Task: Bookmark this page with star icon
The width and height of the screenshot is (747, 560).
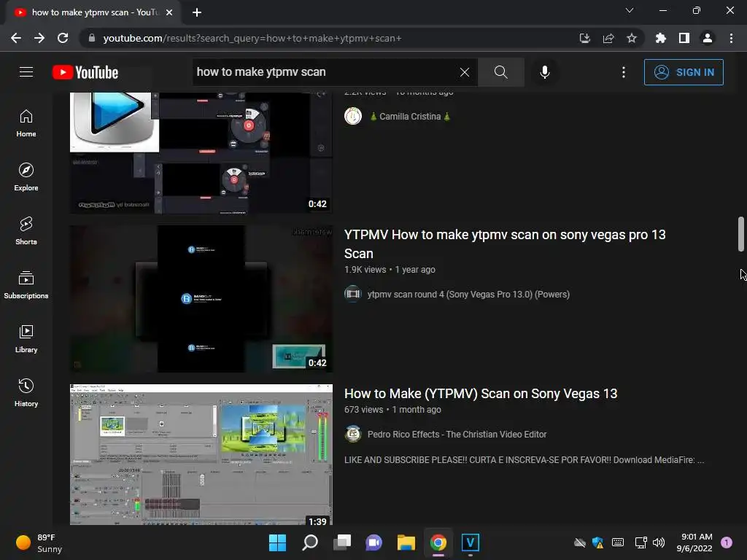Action: pyautogui.click(x=632, y=38)
